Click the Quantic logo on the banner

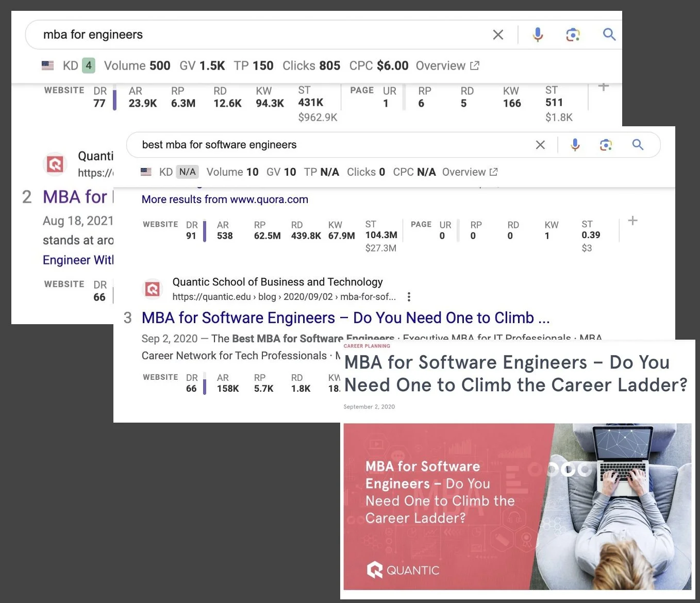pyautogui.click(x=403, y=570)
